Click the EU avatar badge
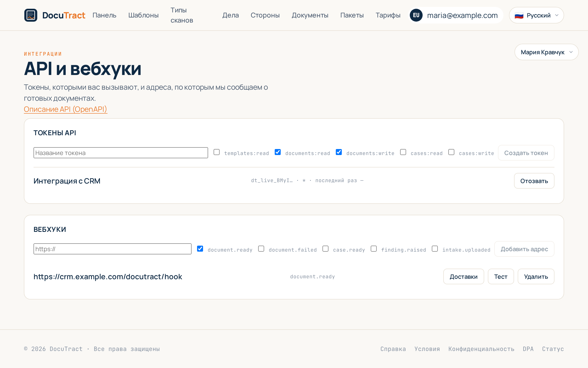Screen dimensions: 588x368 [416, 15]
